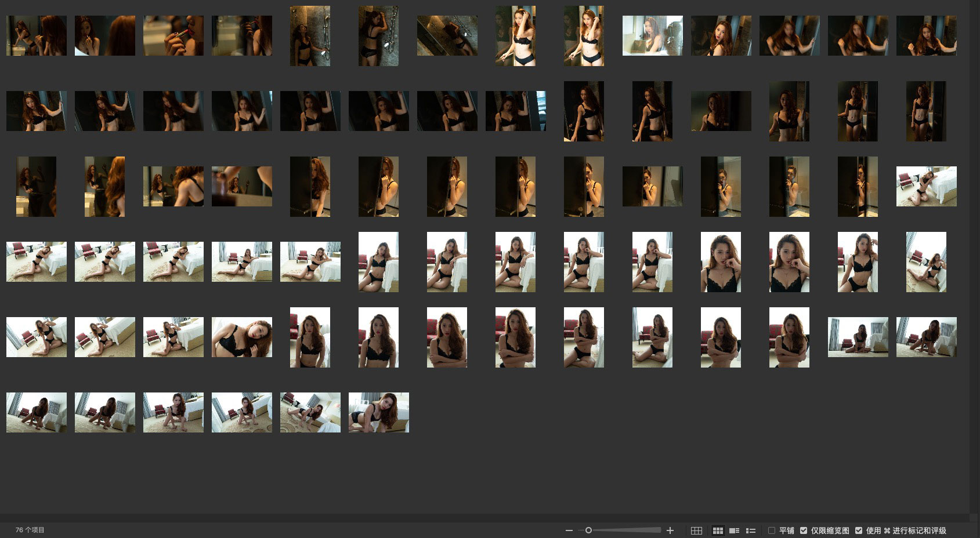The image size is (980, 538).
Task: Enable the 平铺 checkbox
Action: point(772,530)
